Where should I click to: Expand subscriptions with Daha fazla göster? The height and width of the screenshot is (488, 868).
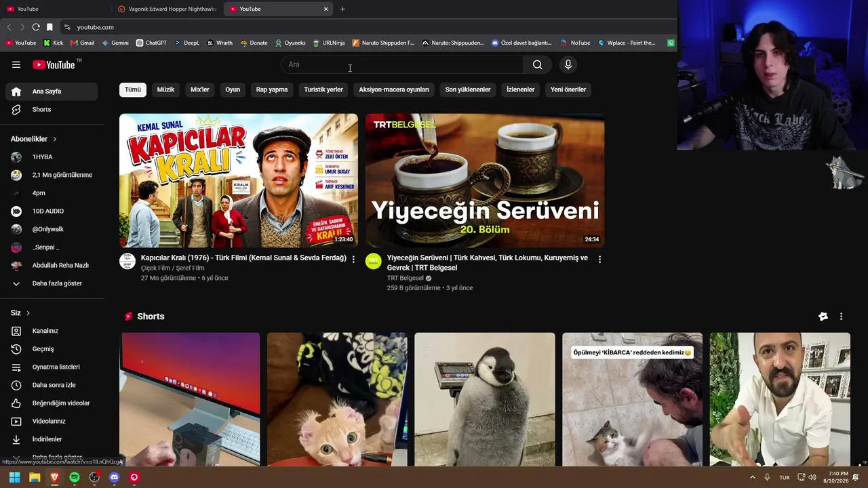(x=52, y=283)
